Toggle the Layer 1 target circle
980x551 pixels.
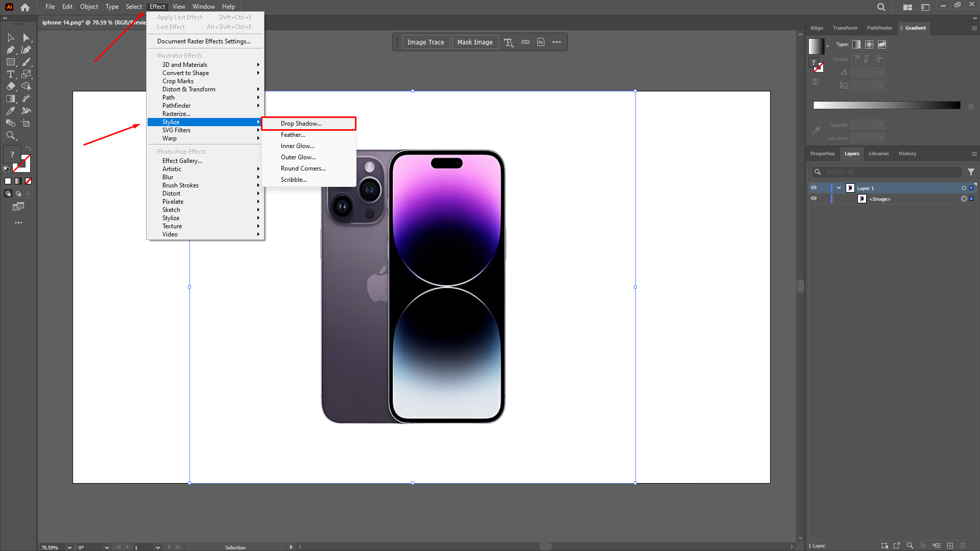point(964,188)
